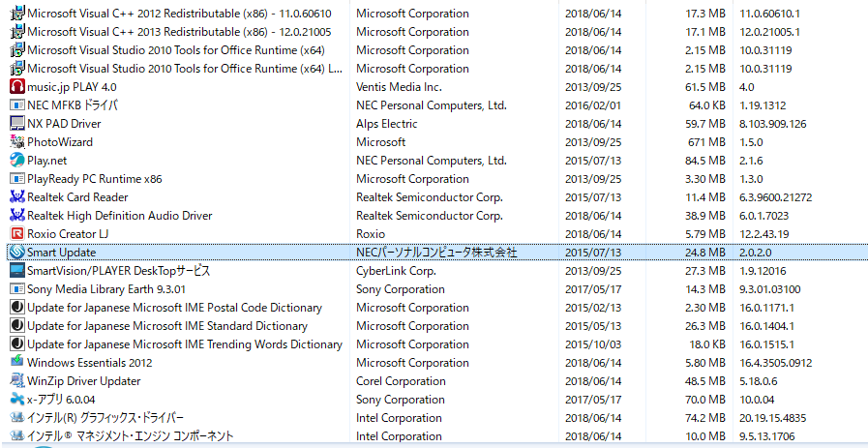Select the Windows Essentials 2012 name
The width and height of the screenshot is (868, 448).
[x=90, y=363]
